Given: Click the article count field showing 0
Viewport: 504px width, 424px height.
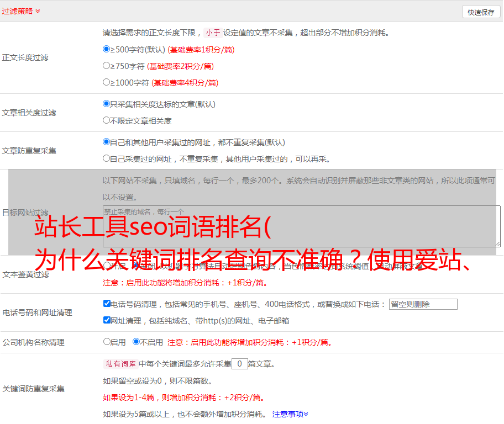Looking at the screenshot, I should (239, 364).
